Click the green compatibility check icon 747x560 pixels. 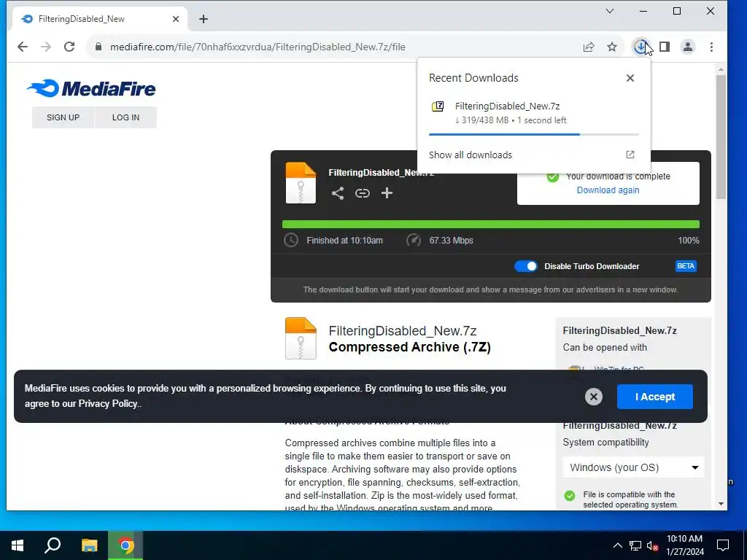[x=569, y=496]
